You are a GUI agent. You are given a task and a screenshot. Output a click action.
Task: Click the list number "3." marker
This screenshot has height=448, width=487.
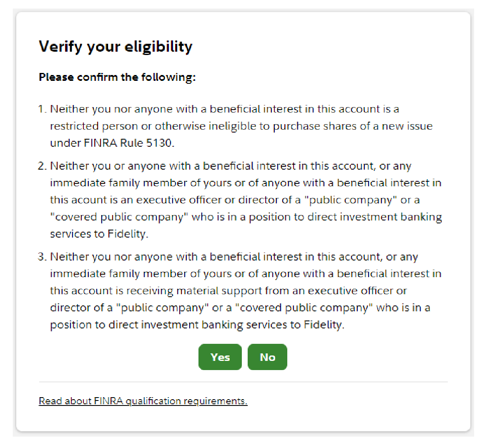[x=42, y=257]
